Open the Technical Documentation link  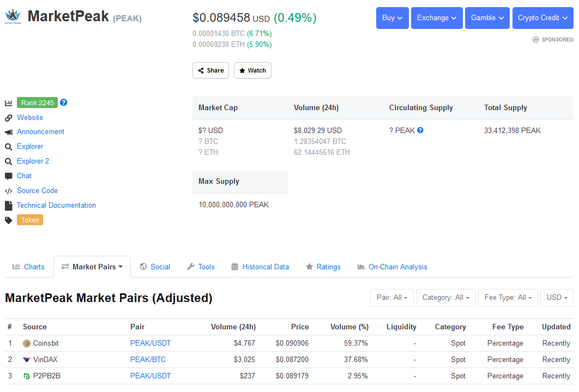pyautogui.click(x=57, y=206)
